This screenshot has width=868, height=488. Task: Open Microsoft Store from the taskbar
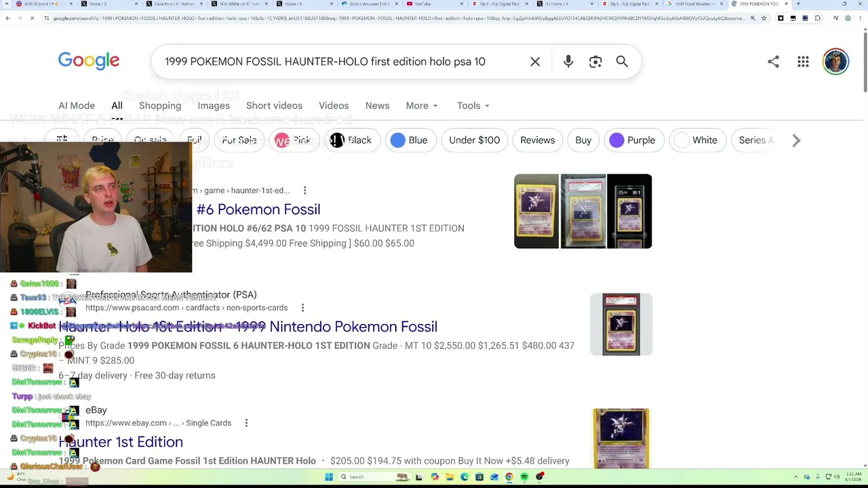click(x=479, y=477)
